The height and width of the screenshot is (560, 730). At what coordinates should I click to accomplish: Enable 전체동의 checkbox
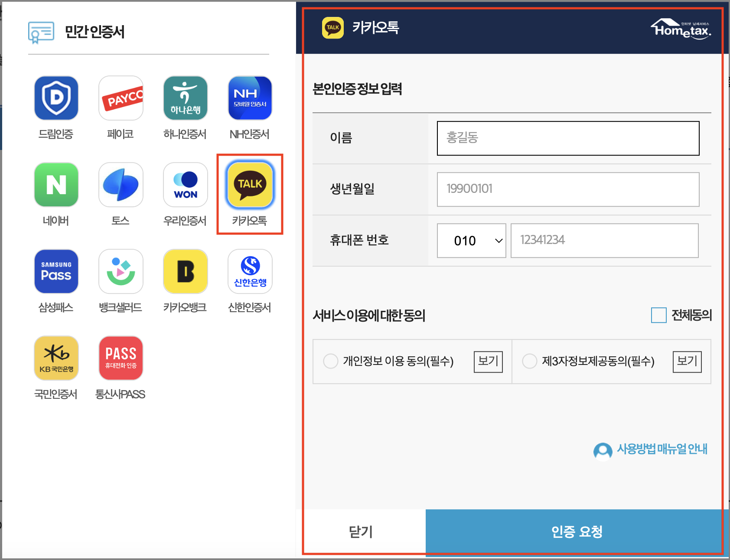click(658, 316)
